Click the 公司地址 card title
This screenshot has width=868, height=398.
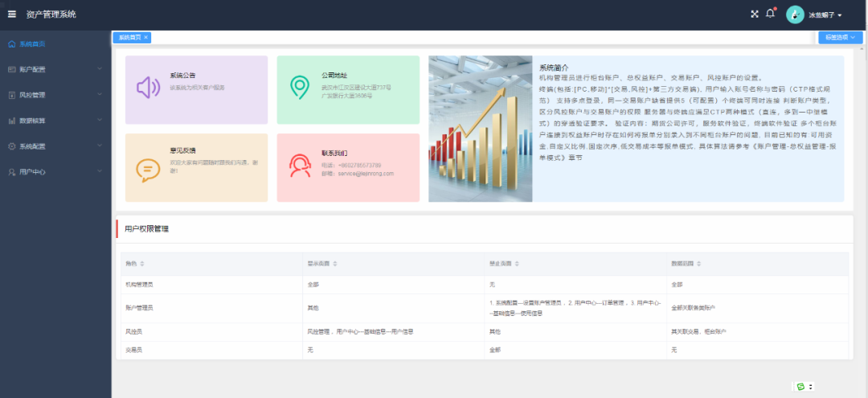(334, 76)
